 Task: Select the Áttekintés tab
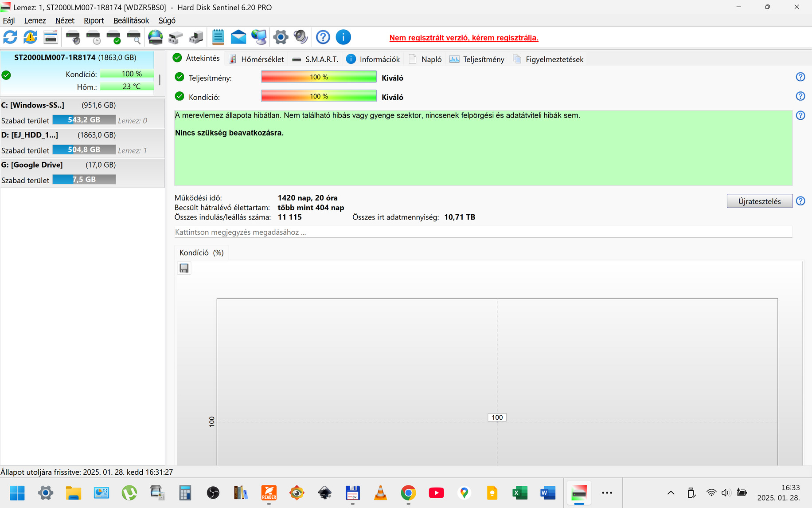(x=196, y=58)
